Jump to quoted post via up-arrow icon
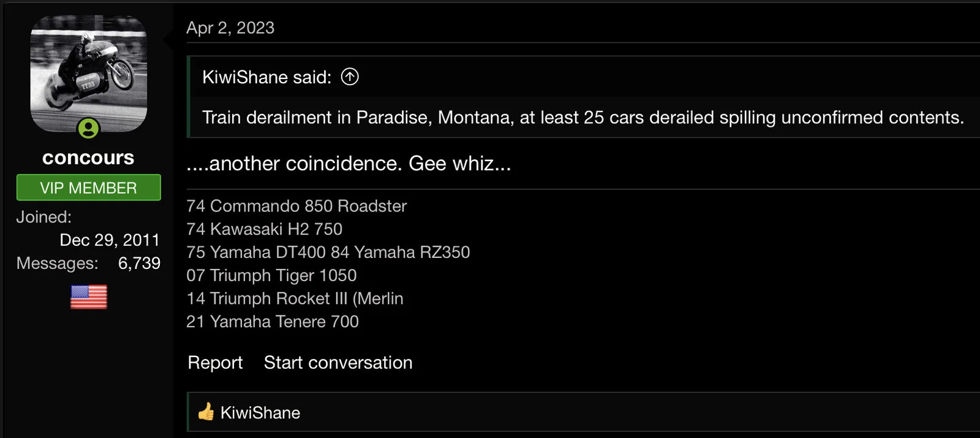The image size is (980, 438). coord(350,77)
